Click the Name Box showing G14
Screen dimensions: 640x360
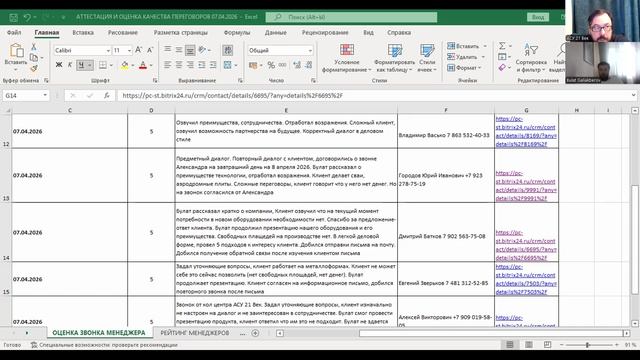pyautogui.click(x=22, y=96)
